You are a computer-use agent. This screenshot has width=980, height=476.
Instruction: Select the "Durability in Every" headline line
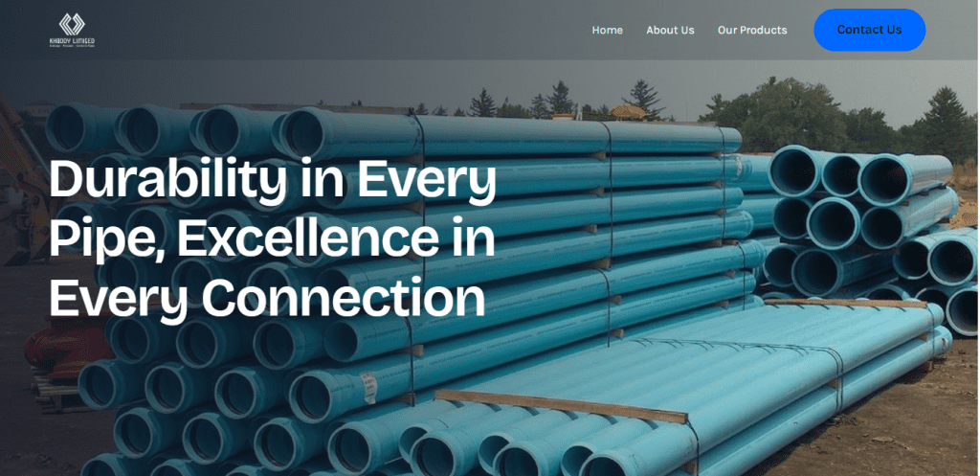coord(273,179)
